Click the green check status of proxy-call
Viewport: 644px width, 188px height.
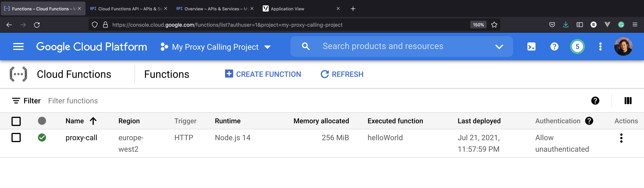(42, 137)
